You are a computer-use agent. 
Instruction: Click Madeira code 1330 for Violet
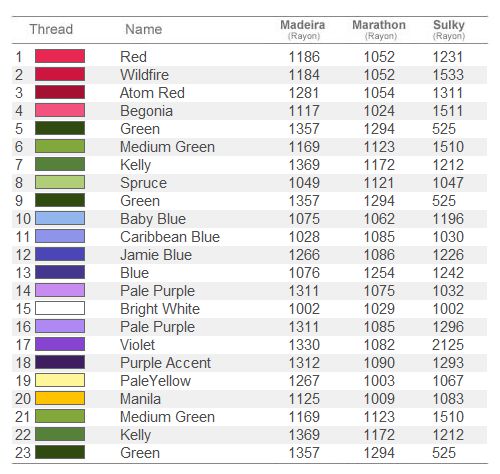[x=304, y=345]
